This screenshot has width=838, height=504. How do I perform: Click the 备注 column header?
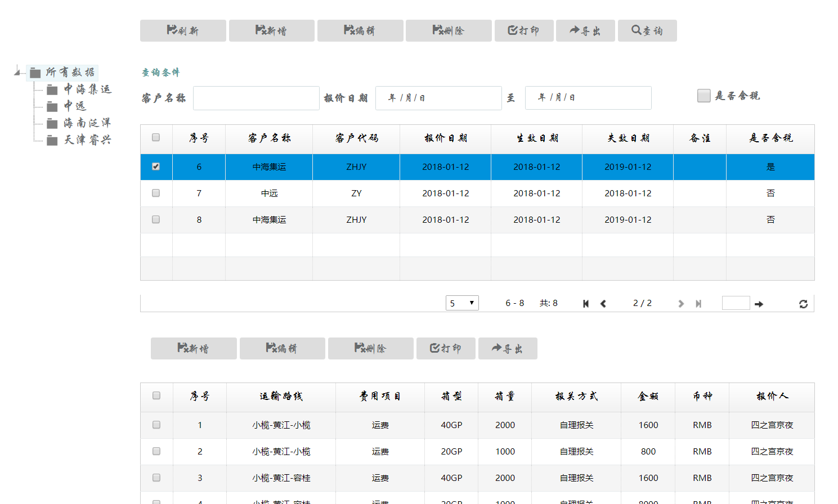click(700, 138)
